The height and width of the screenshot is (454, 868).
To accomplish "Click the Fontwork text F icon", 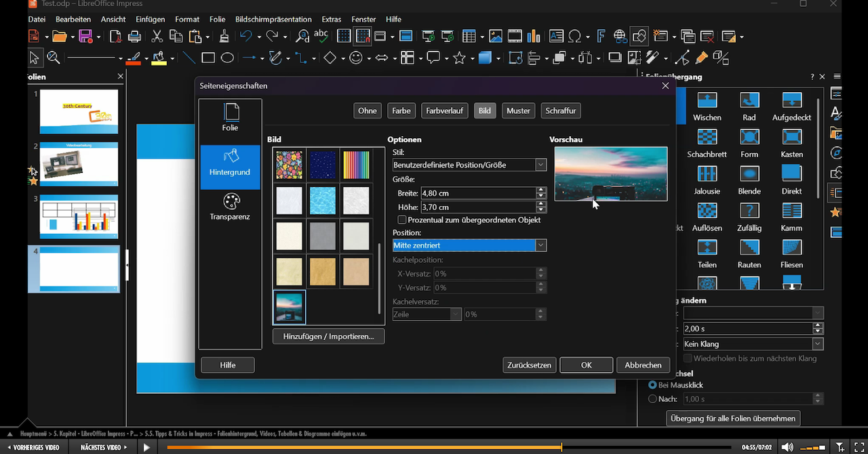I will click(x=601, y=37).
